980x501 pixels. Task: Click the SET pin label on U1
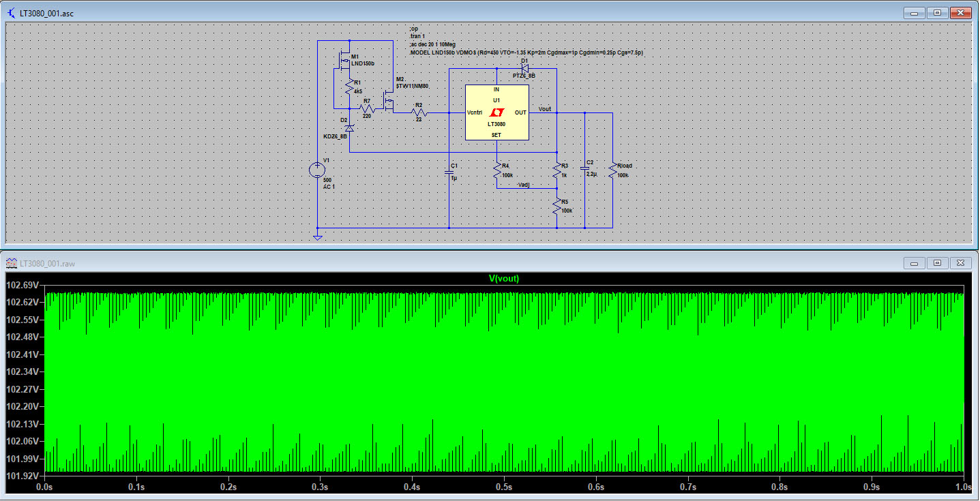(496, 135)
